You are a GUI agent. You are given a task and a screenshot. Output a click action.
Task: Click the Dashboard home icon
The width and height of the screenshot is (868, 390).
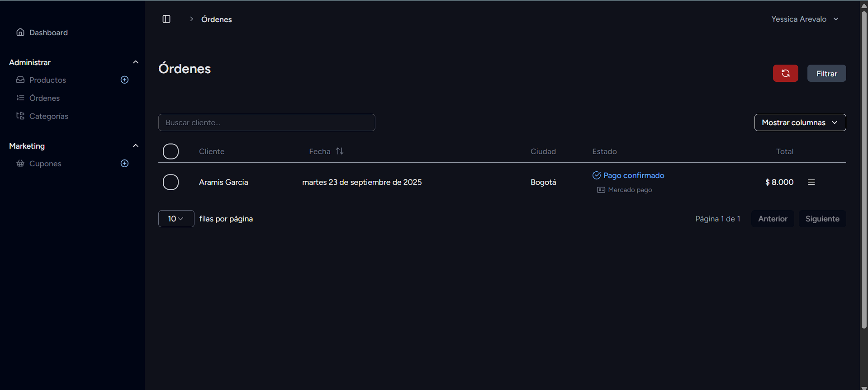(x=20, y=32)
